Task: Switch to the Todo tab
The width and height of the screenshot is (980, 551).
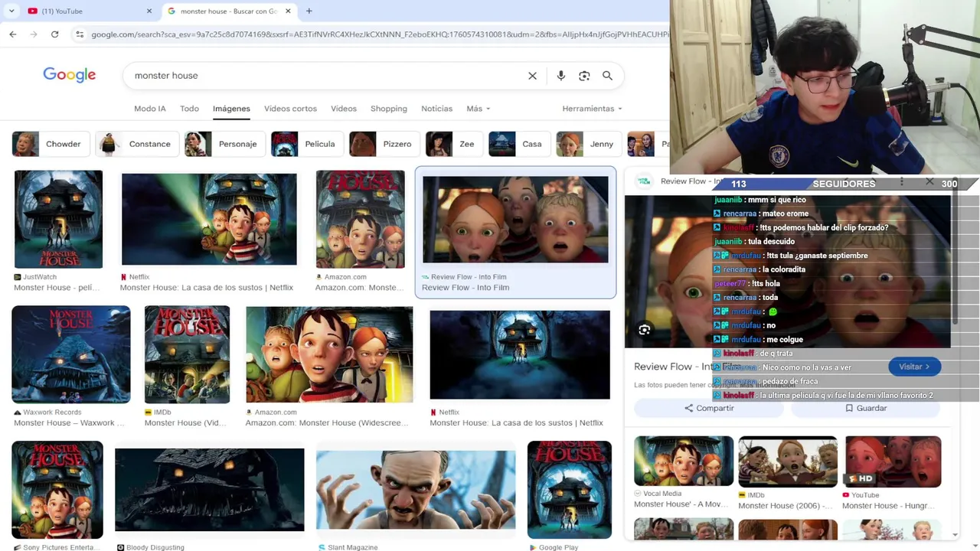Action: (x=189, y=109)
